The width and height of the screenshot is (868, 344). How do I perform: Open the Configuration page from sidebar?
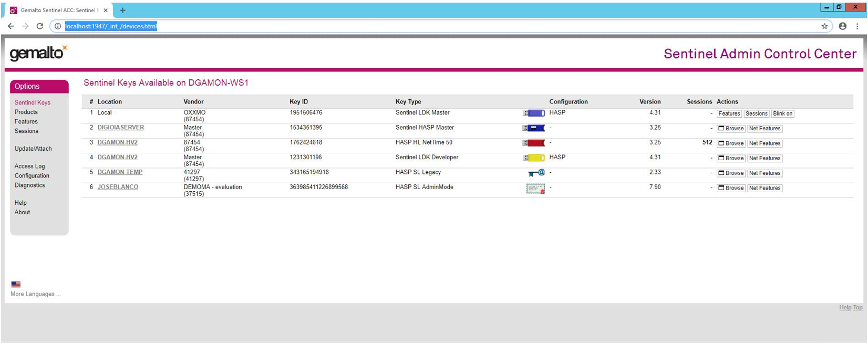pos(32,175)
